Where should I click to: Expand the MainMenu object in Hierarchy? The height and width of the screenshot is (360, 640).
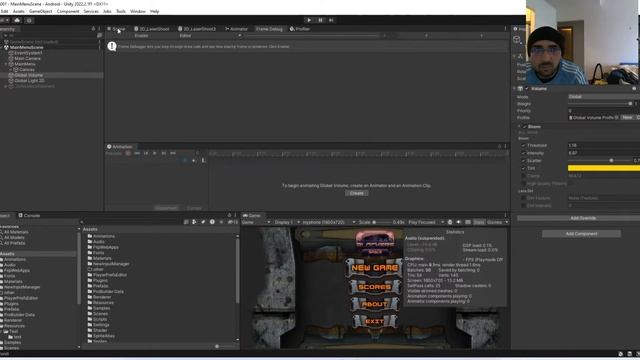click(x=6, y=64)
